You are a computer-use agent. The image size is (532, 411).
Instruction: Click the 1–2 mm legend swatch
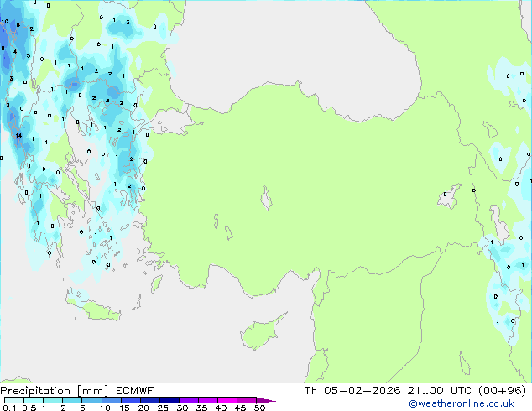pos(53,400)
